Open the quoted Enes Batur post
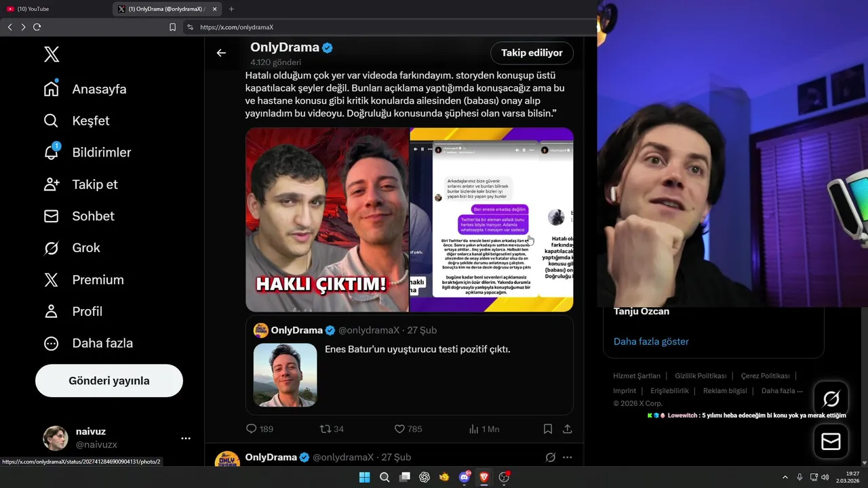This screenshot has width=868, height=488. pyautogui.click(x=410, y=365)
